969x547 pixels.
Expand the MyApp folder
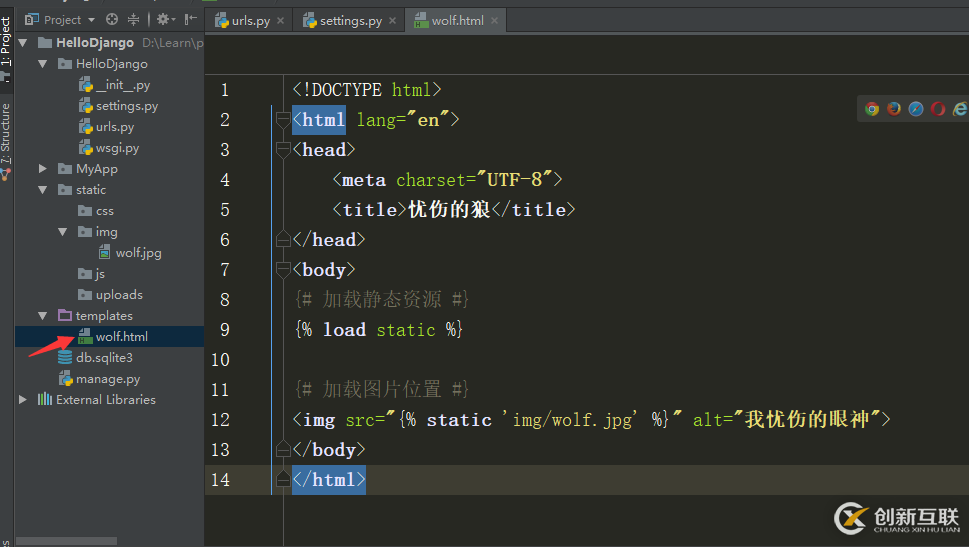tap(43, 169)
